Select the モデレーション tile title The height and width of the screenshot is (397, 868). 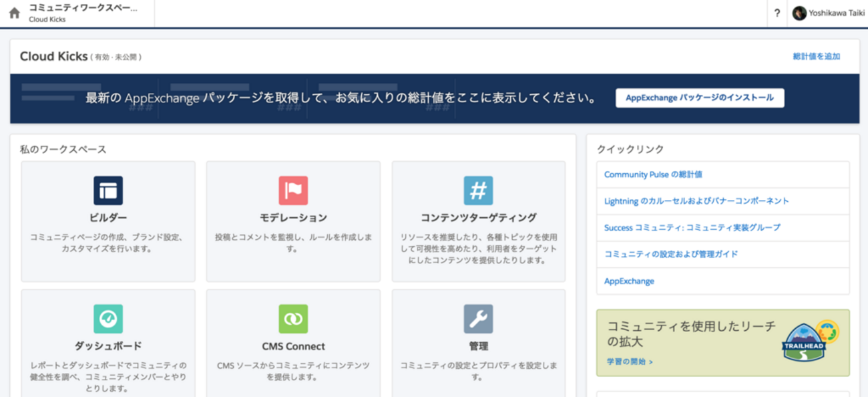(x=293, y=218)
